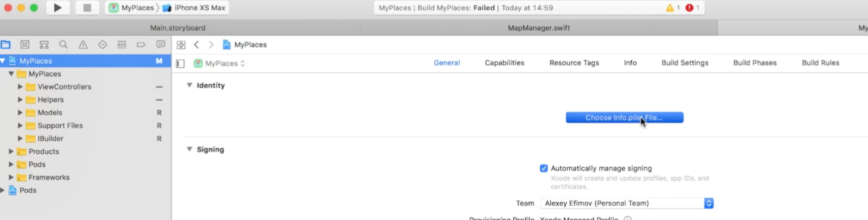Image resolution: width=868 pixels, height=220 pixels.
Task: Select the Helpers folder row
Action: tap(85, 99)
